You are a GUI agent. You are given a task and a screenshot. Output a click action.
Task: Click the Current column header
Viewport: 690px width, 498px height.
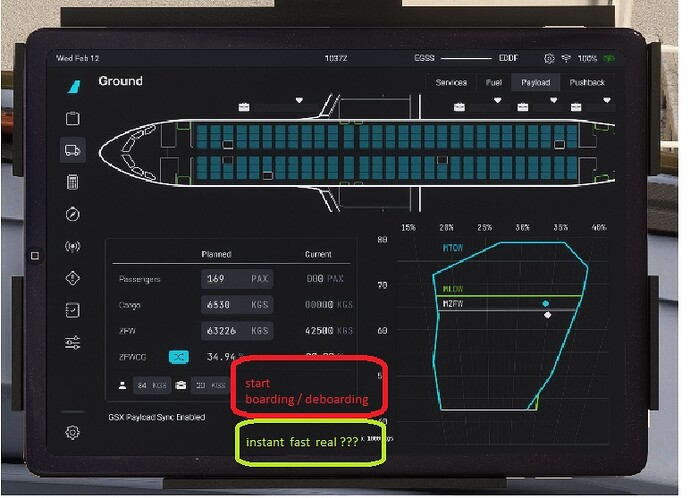coord(318,254)
